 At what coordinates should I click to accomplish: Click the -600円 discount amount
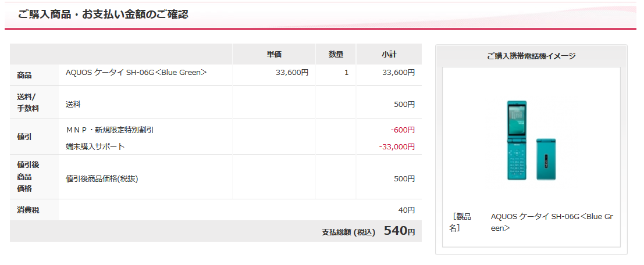tap(403, 130)
